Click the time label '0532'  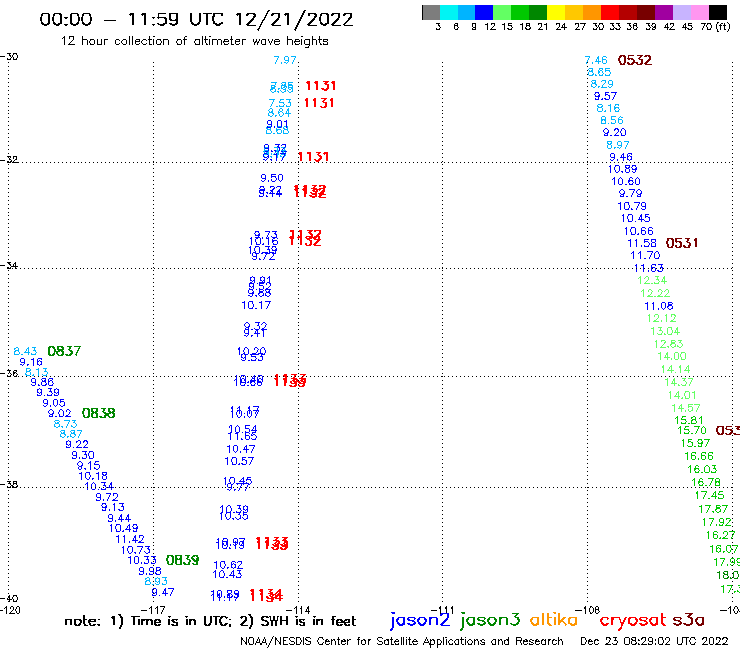635,60
